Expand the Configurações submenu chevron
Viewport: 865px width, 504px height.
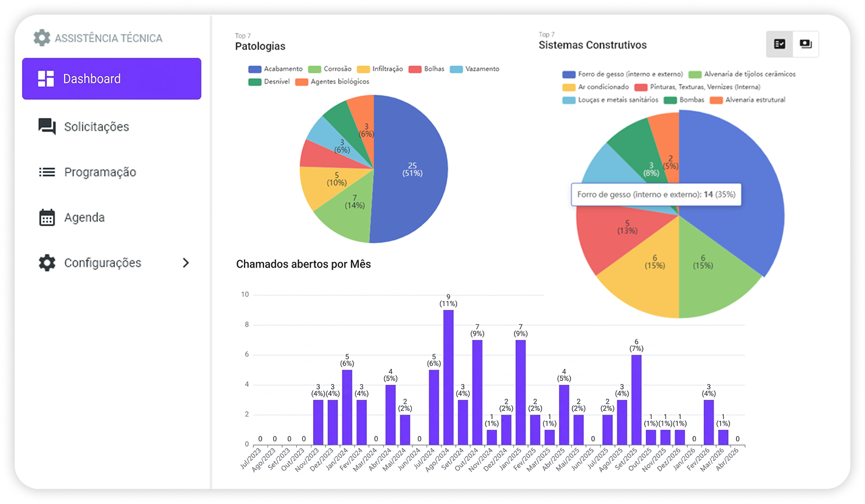click(186, 263)
